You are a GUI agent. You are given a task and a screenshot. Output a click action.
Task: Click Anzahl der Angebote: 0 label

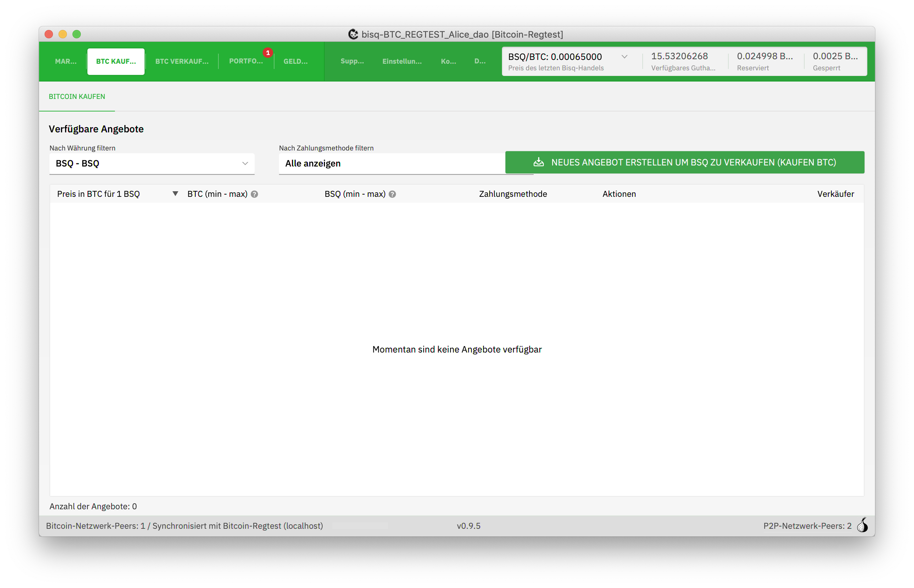click(93, 506)
